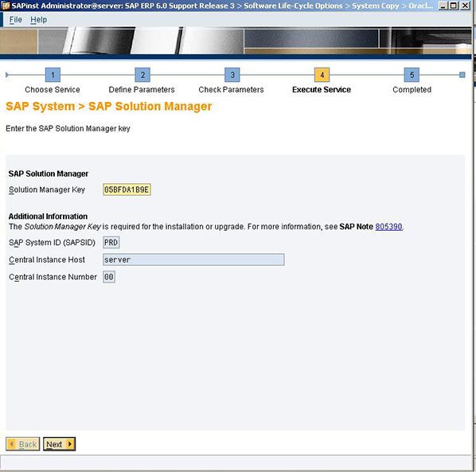Click step 2 Define Parameters marker

tap(142, 75)
